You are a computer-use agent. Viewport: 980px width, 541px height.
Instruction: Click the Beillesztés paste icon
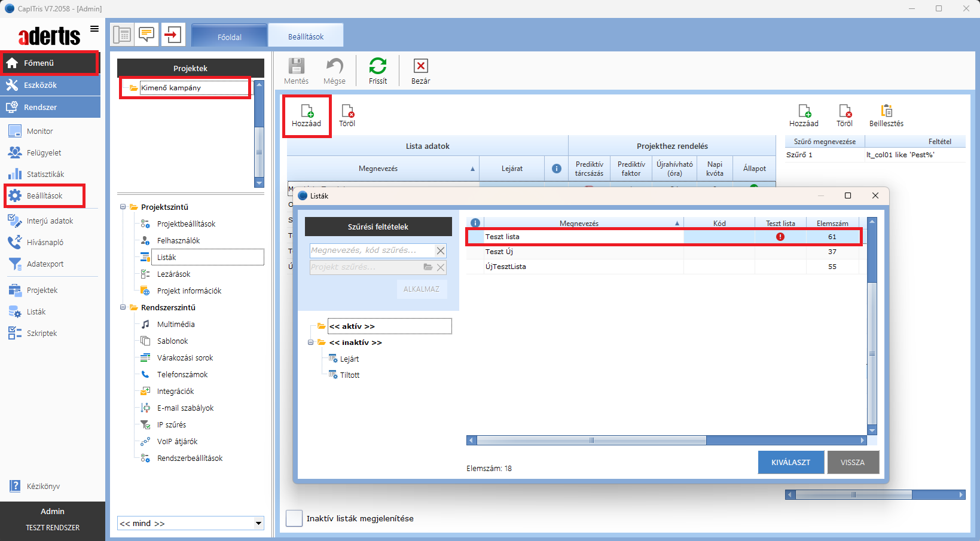pos(886,111)
